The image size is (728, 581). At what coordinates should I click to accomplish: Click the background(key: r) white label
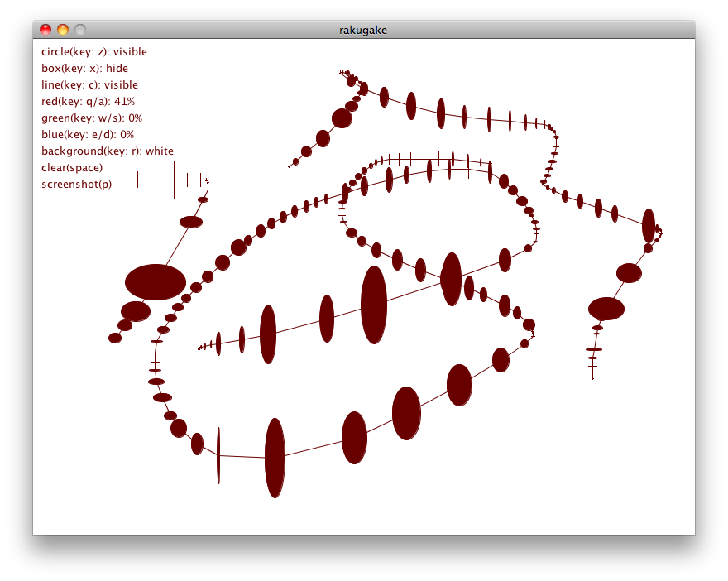point(108,151)
